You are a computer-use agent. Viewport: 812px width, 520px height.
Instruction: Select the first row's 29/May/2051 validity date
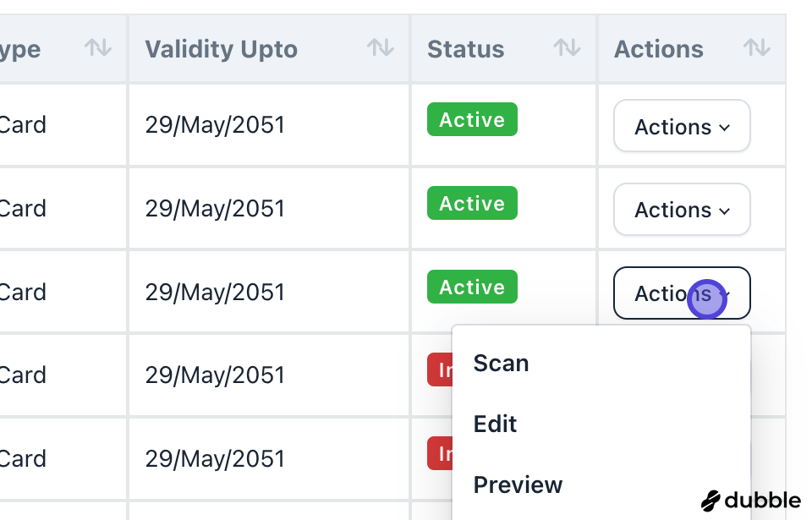point(215,126)
